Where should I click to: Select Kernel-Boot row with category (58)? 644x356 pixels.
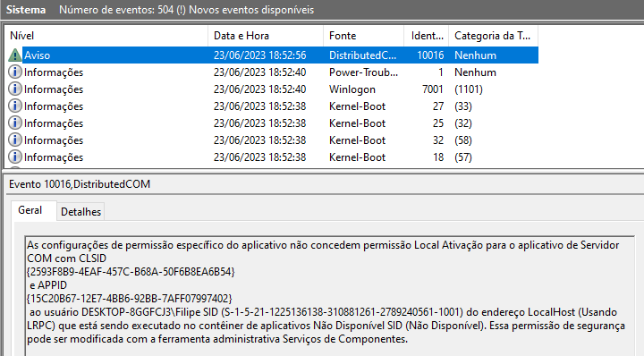point(271,140)
